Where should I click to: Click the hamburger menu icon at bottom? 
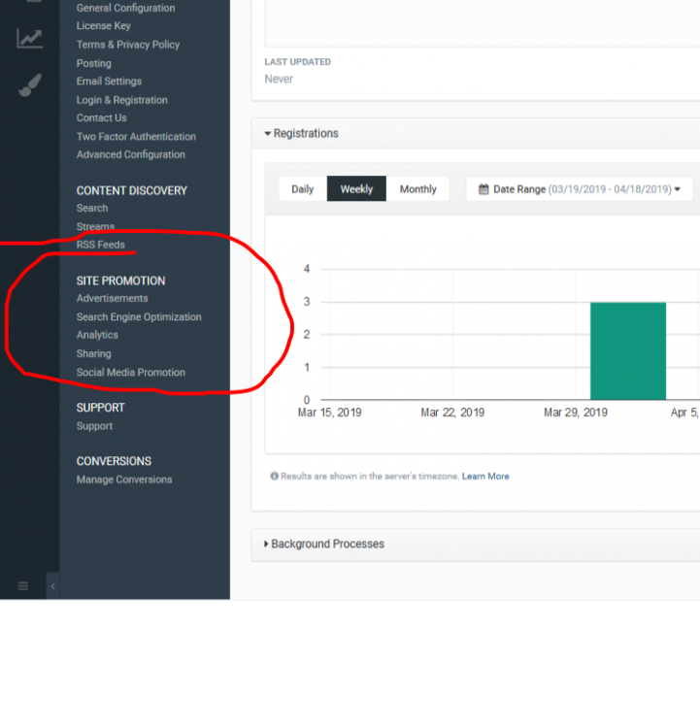pos(22,586)
